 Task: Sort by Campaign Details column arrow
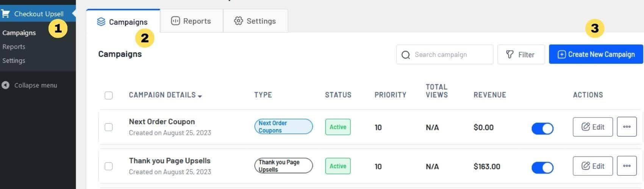tap(200, 96)
